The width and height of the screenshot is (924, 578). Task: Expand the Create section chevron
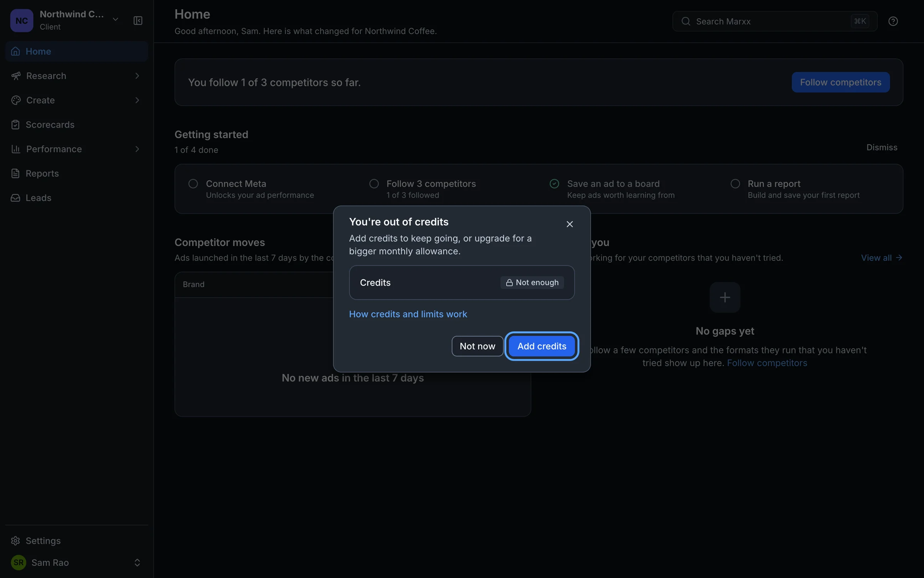click(137, 100)
